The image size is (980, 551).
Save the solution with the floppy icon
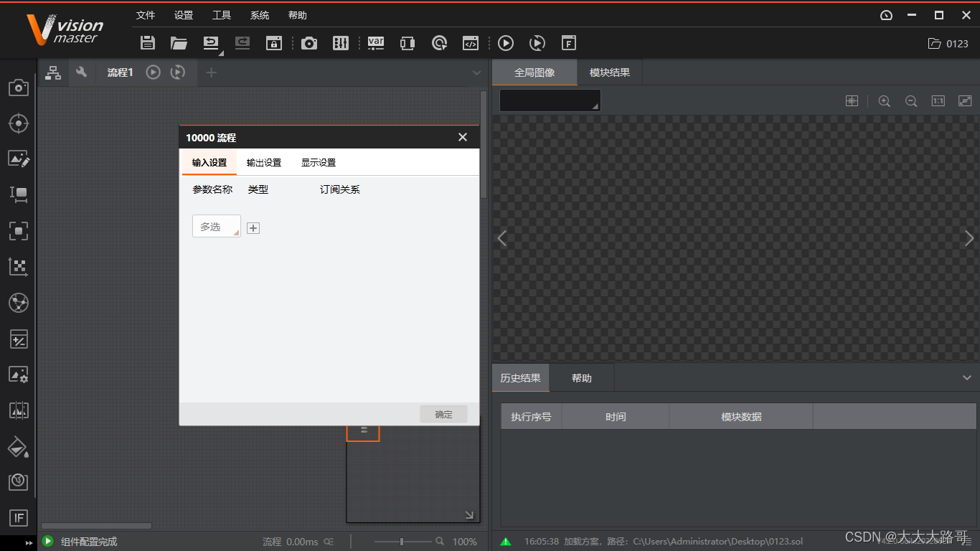tap(148, 43)
